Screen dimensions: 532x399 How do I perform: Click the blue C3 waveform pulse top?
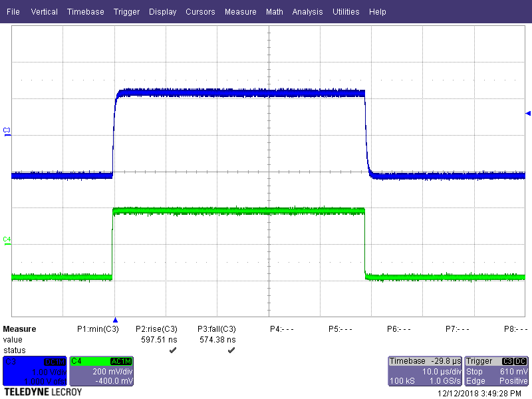[x=241, y=93]
